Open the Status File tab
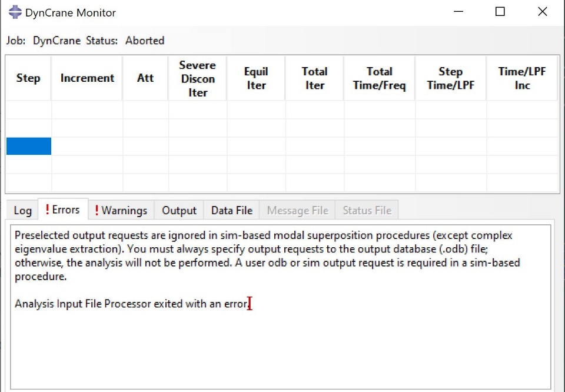The image size is (565, 392). click(367, 211)
